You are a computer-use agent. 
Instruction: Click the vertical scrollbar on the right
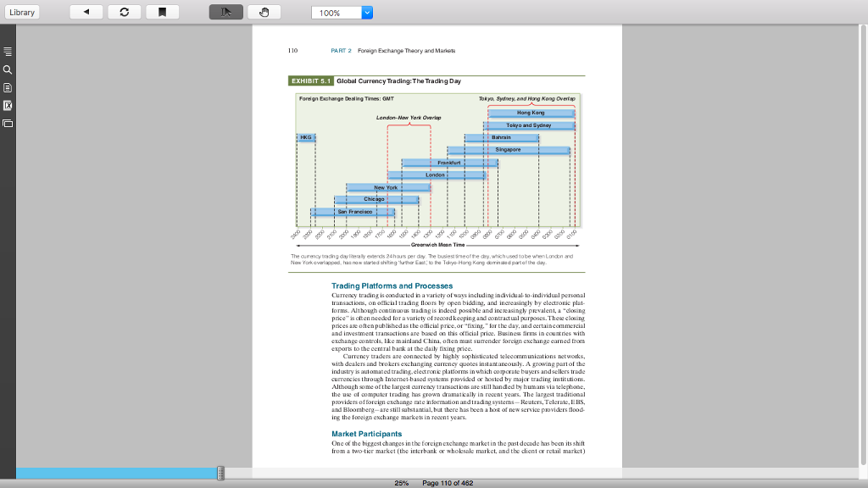point(863,245)
